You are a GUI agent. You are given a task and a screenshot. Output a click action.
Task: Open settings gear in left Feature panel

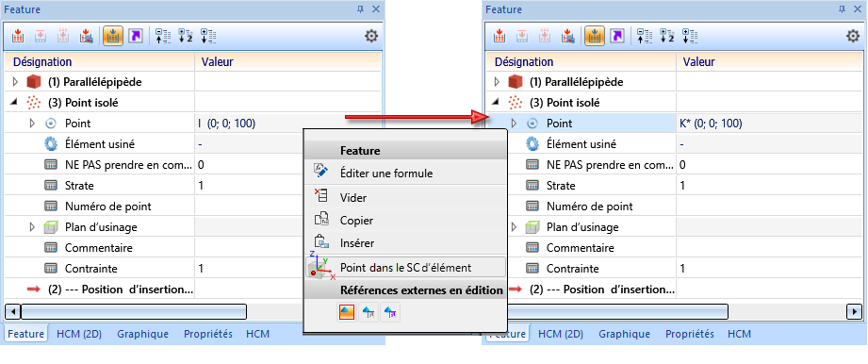371,37
